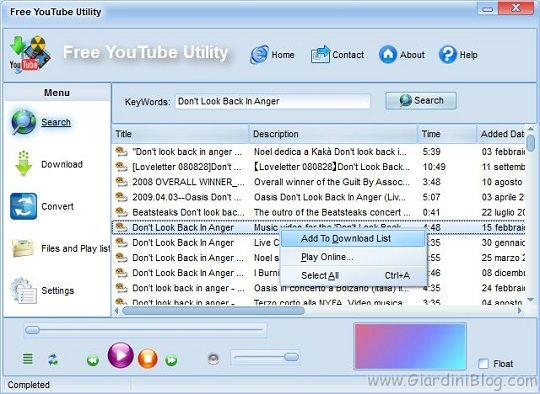Open the Settings menu entry label

click(x=58, y=291)
